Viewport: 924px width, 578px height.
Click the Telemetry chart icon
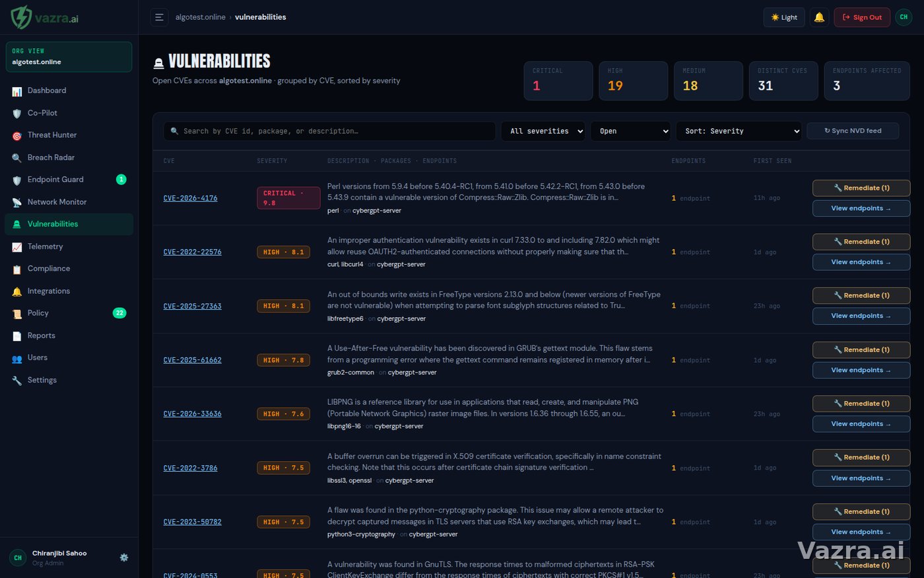(17, 247)
